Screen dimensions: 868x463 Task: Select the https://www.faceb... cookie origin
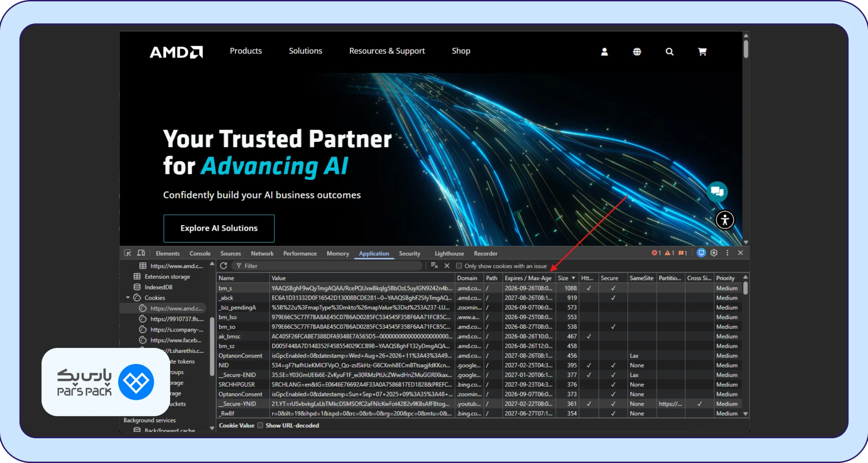coord(176,340)
